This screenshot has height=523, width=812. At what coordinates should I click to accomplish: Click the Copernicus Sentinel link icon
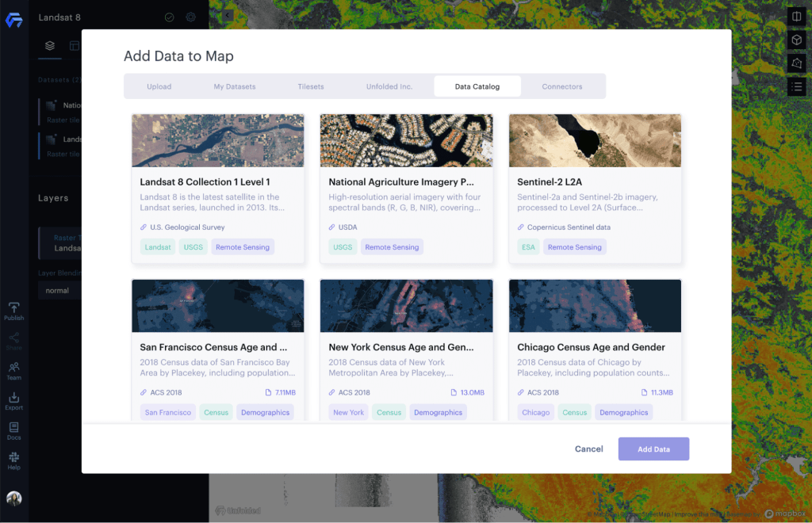click(x=520, y=227)
